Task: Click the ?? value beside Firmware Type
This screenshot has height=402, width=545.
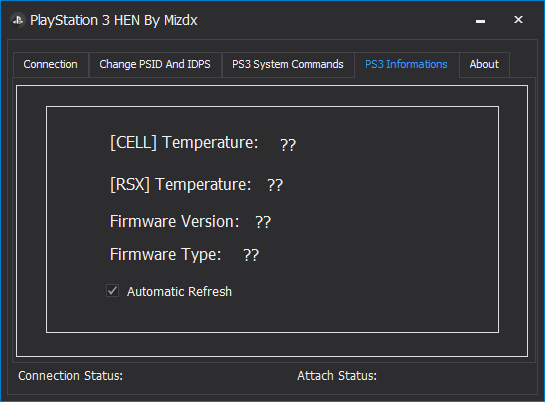Action: [x=251, y=255]
